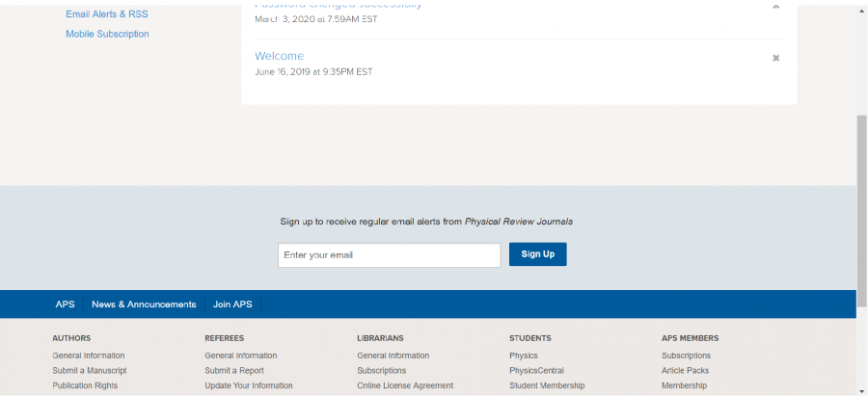The image size is (868, 396).
Task: Visit Publication Rights link for authors
Action: 85,385
